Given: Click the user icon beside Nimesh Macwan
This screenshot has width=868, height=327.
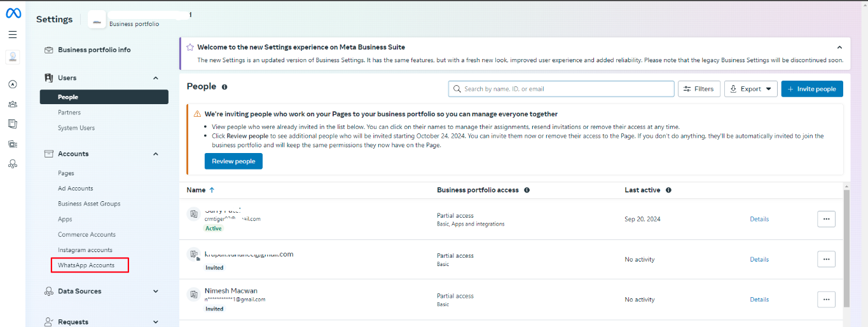Looking at the screenshot, I should [193, 295].
